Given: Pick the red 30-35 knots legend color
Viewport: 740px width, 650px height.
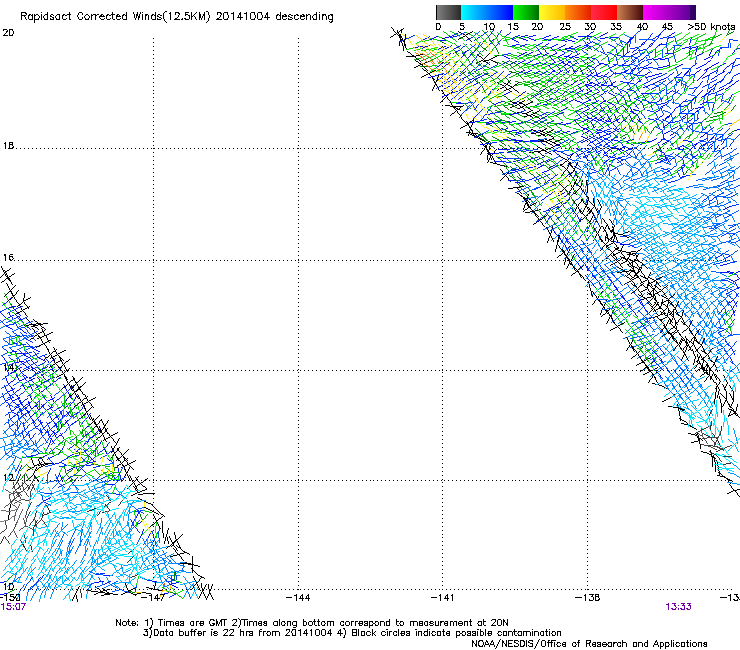Looking at the screenshot, I should (604, 12).
